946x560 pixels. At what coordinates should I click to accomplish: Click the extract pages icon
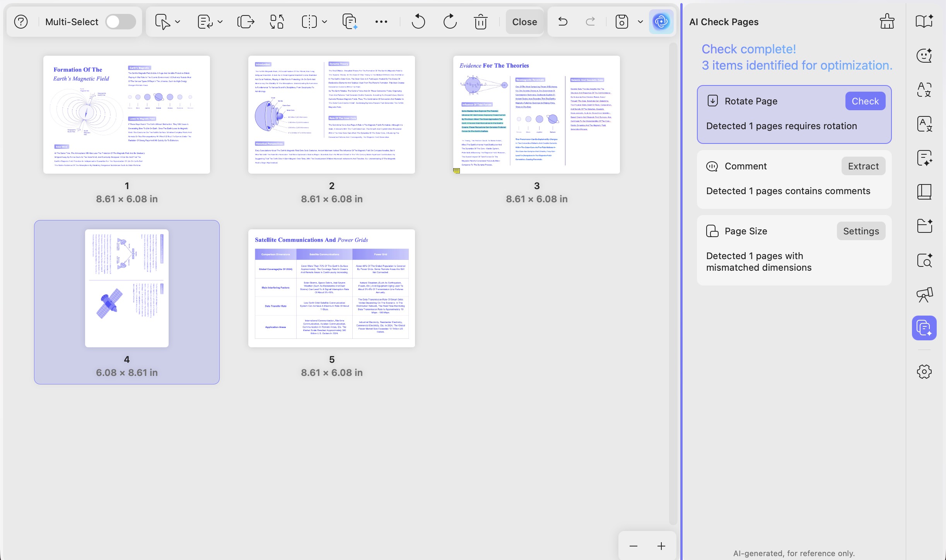tap(246, 22)
